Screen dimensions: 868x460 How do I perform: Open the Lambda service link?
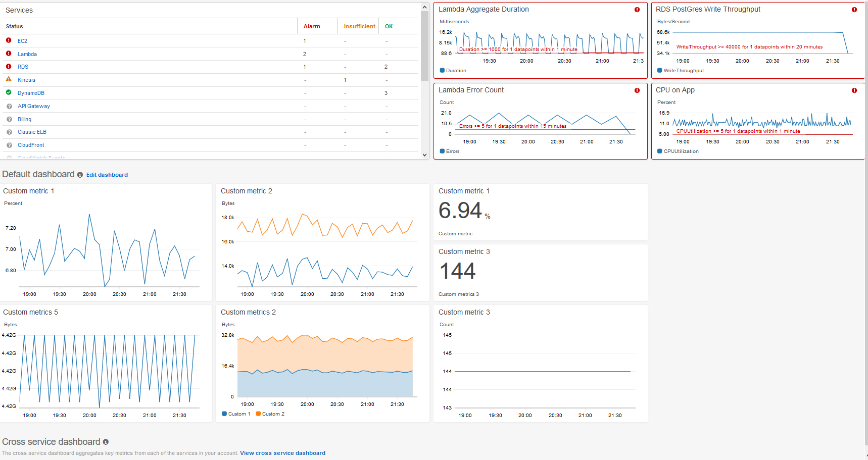click(x=27, y=54)
